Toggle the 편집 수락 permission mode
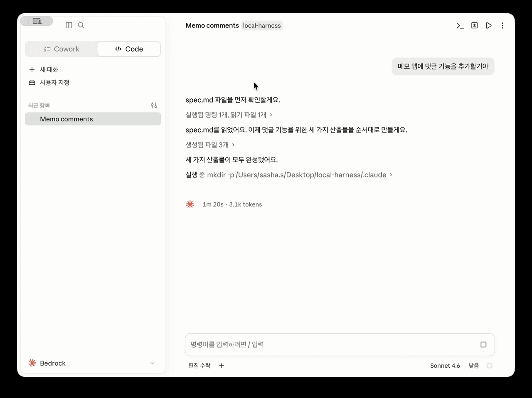The width and height of the screenshot is (532, 398). point(199,366)
